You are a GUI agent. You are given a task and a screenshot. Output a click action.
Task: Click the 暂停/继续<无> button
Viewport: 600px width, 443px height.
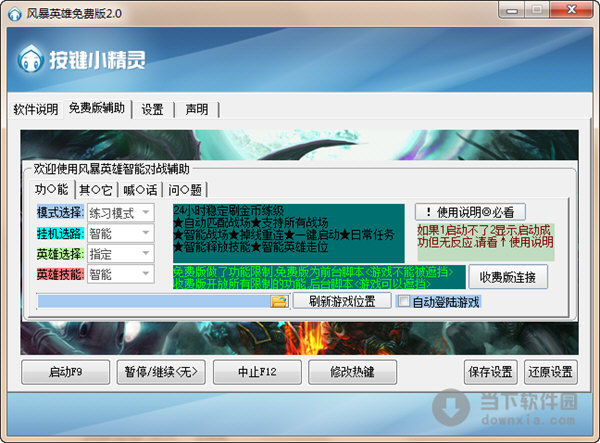[x=161, y=372]
